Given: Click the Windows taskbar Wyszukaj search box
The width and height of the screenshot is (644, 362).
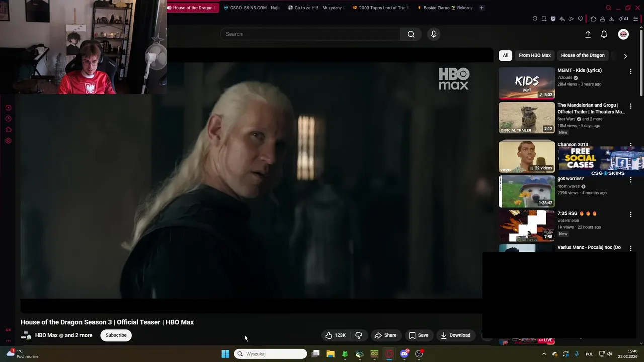Looking at the screenshot, I should (x=271, y=354).
